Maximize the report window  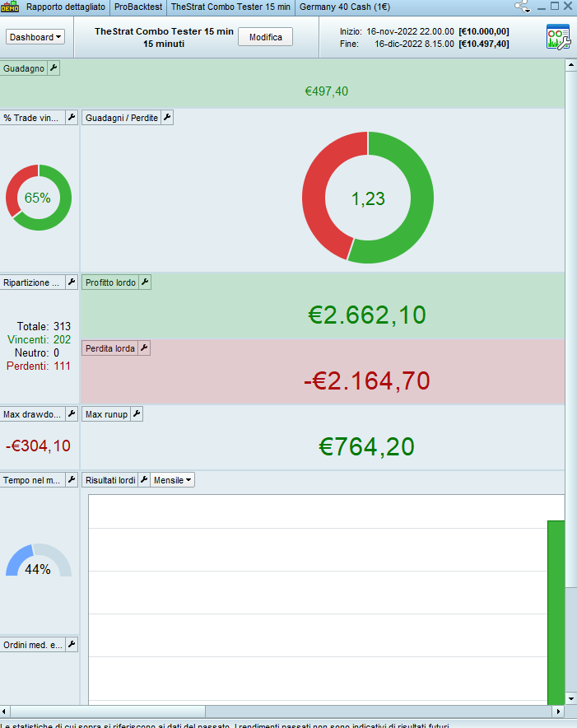pos(555,6)
